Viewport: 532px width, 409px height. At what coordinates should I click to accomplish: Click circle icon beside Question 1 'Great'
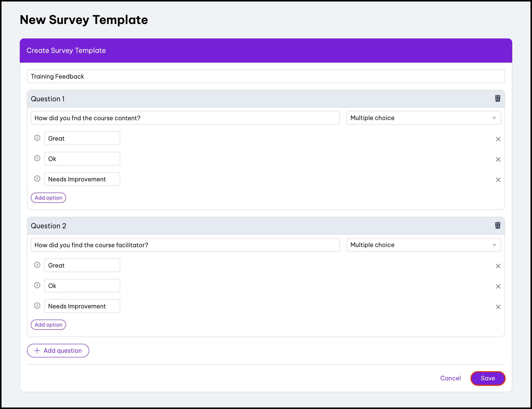coord(37,138)
